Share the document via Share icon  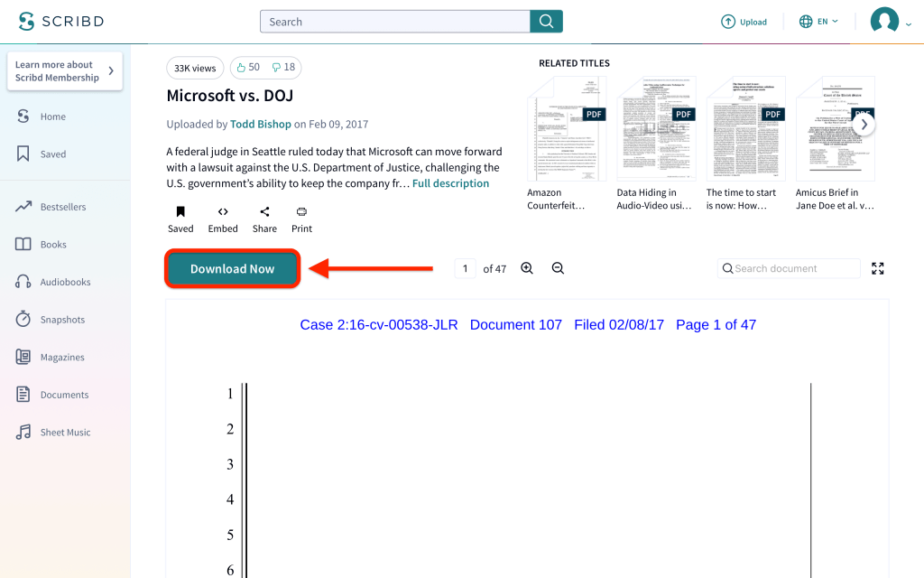pyautogui.click(x=264, y=212)
